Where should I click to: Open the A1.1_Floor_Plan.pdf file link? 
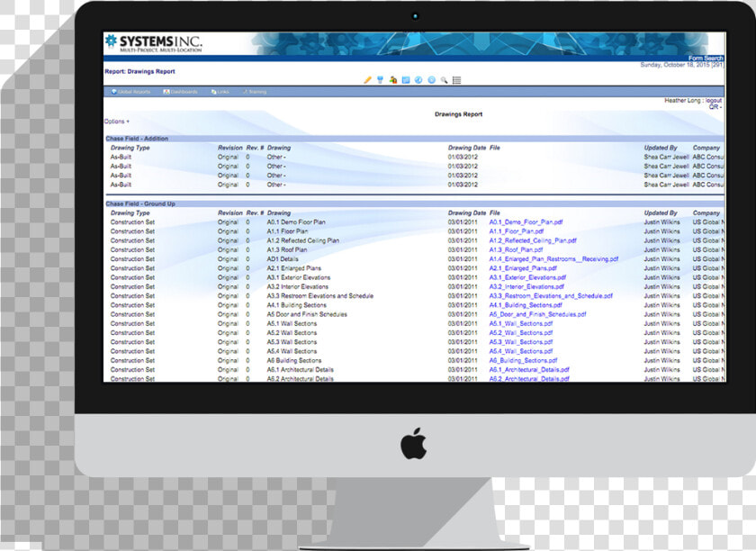point(517,231)
